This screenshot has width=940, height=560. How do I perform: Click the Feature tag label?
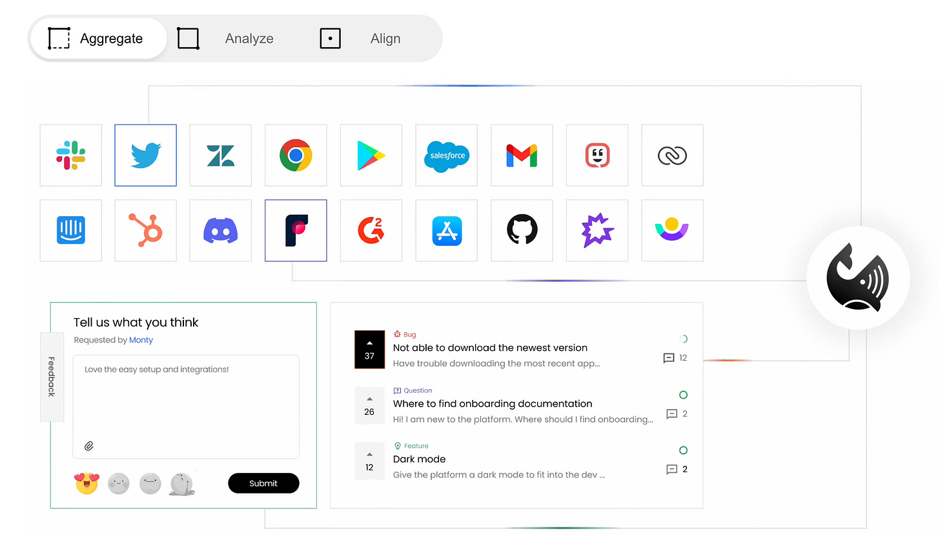pos(411,446)
